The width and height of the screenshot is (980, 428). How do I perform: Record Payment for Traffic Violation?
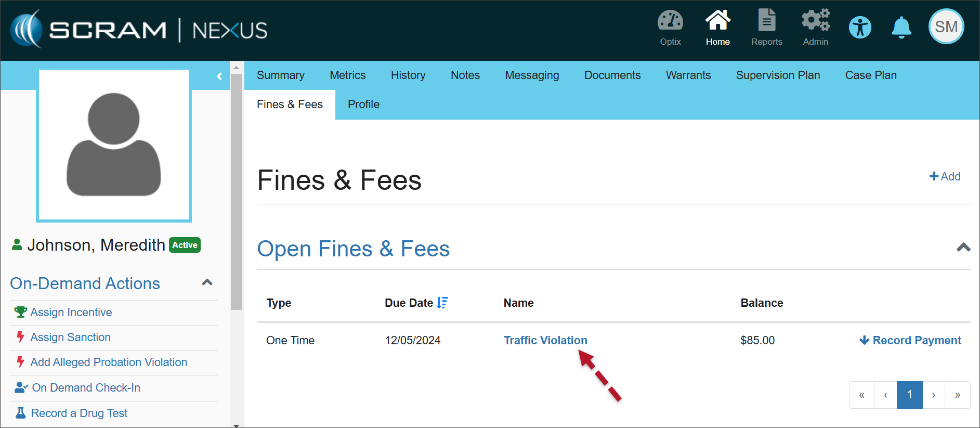(910, 340)
